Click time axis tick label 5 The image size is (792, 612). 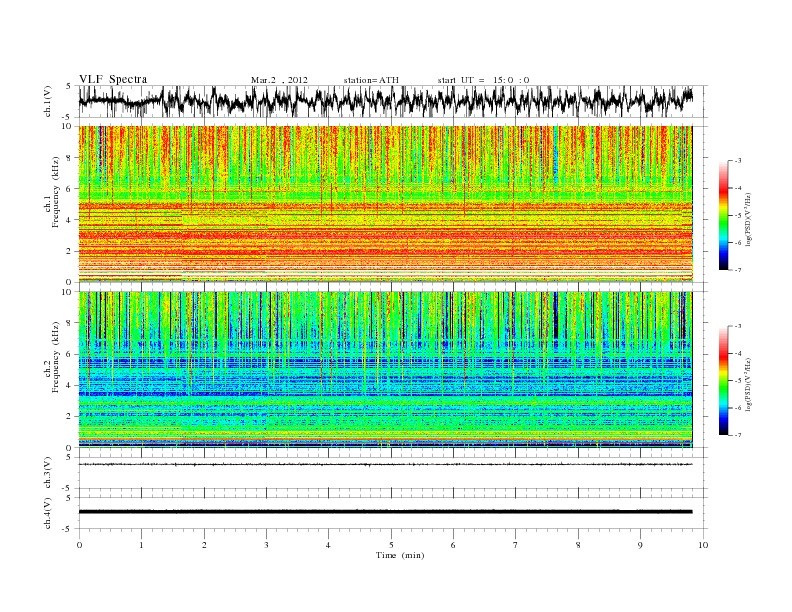pos(391,545)
